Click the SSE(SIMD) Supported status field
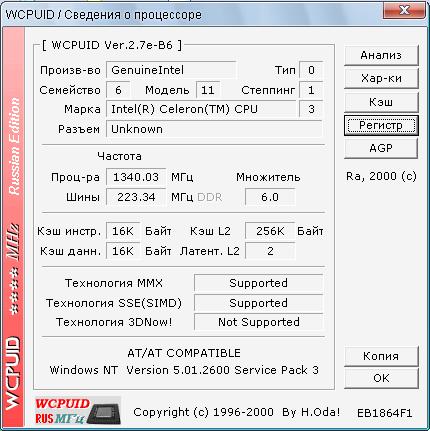 click(258, 303)
